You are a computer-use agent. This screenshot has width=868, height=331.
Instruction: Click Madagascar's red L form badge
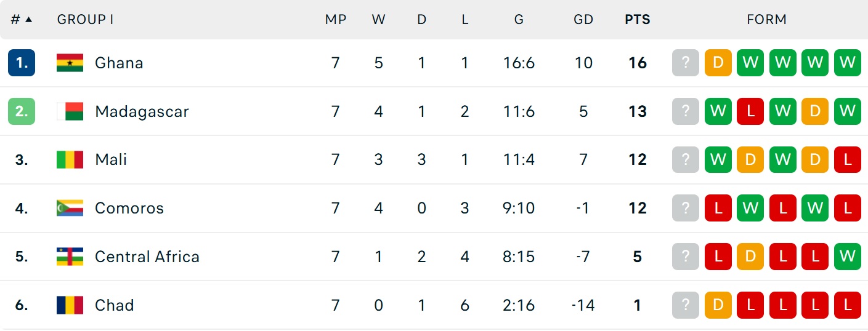(750, 111)
